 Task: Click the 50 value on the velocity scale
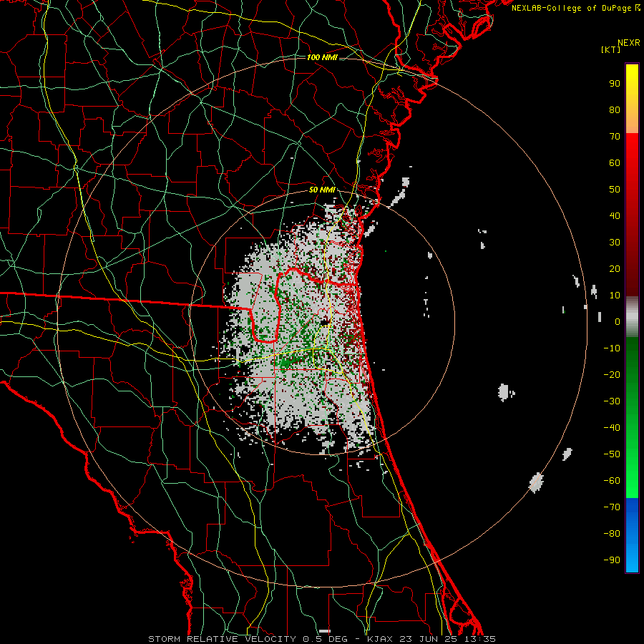point(615,190)
